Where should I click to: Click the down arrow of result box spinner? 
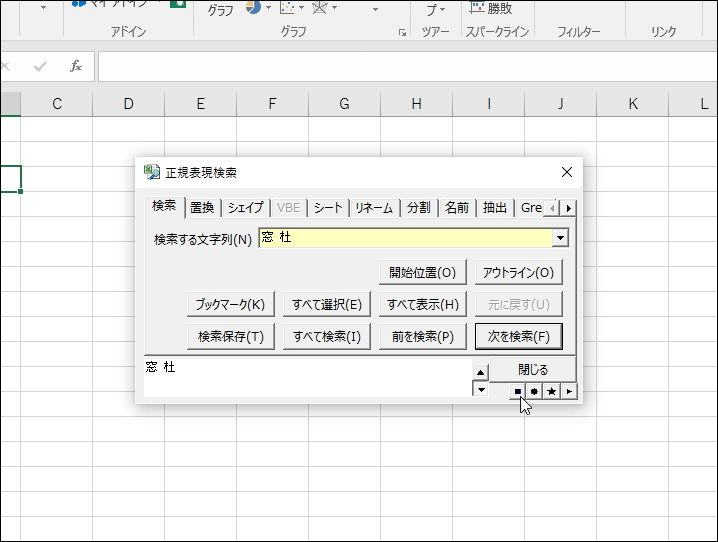point(480,390)
